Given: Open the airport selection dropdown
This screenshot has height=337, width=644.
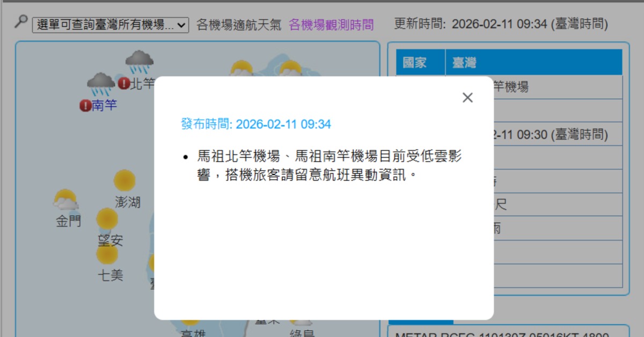Looking at the screenshot, I should (x=111, y=25).
